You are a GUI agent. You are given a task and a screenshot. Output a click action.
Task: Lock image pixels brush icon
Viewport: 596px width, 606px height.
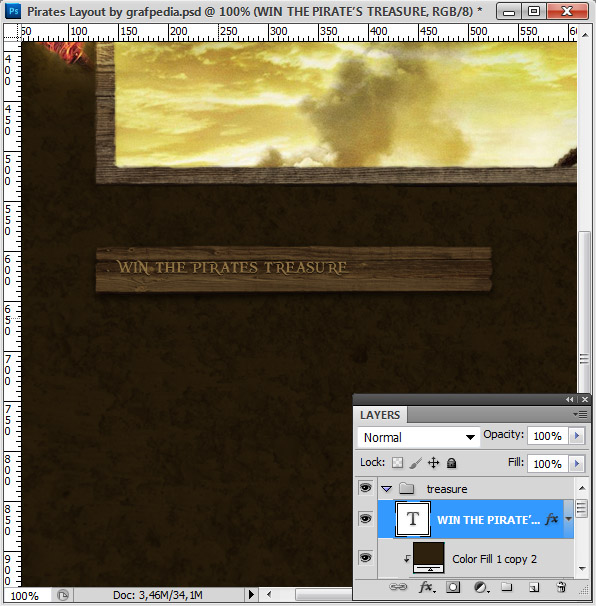click(415, 463)
